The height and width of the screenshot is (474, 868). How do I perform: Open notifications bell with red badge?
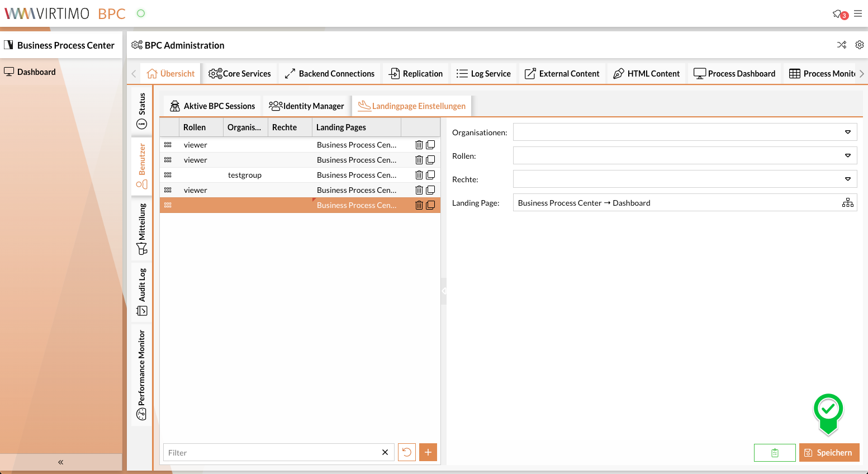tap(838, 14)
